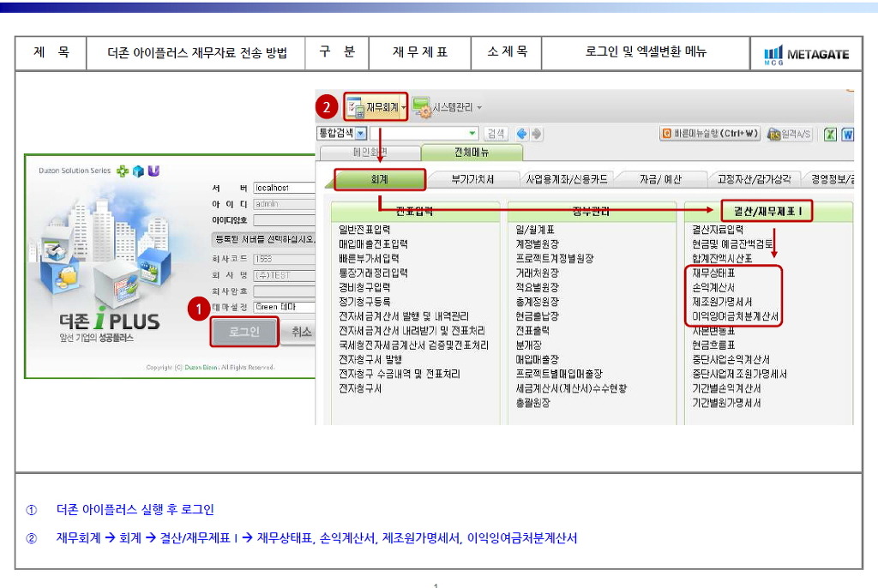Select the 사업용계좌/신용카드 tab
Screen dimensions: 878x588
click(x=566, y=179)
